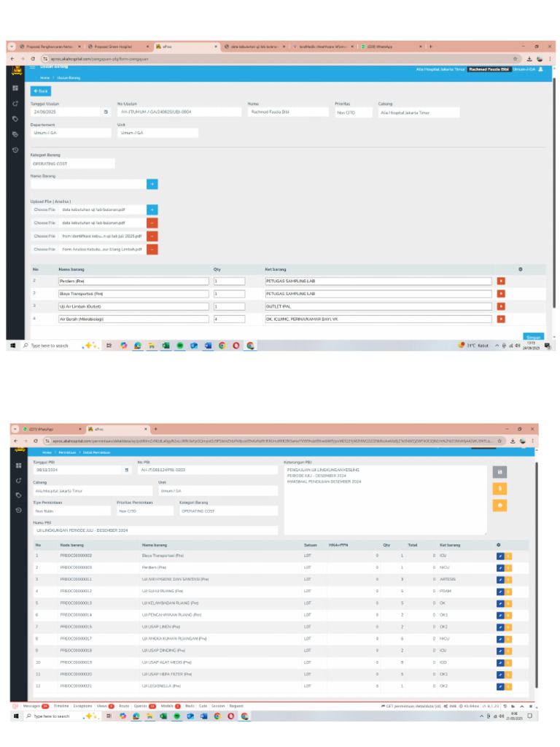Open the Models tab in the bottom debug bar
The height and width of the screenshot is (747, 560).
[171, 706]
